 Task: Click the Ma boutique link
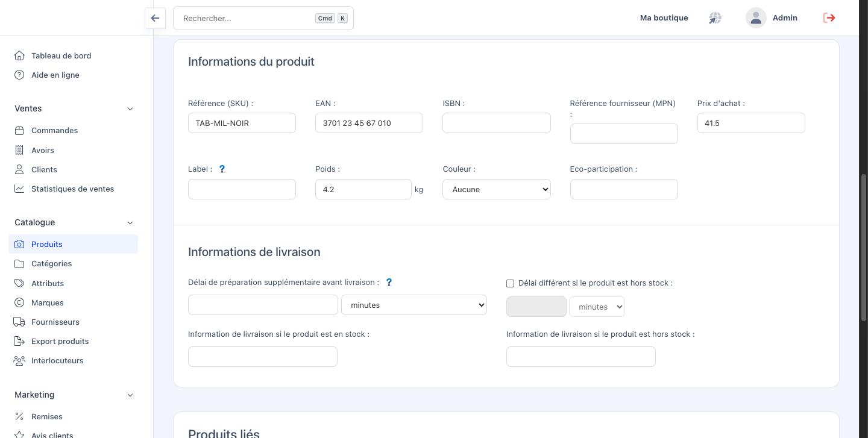664,18
